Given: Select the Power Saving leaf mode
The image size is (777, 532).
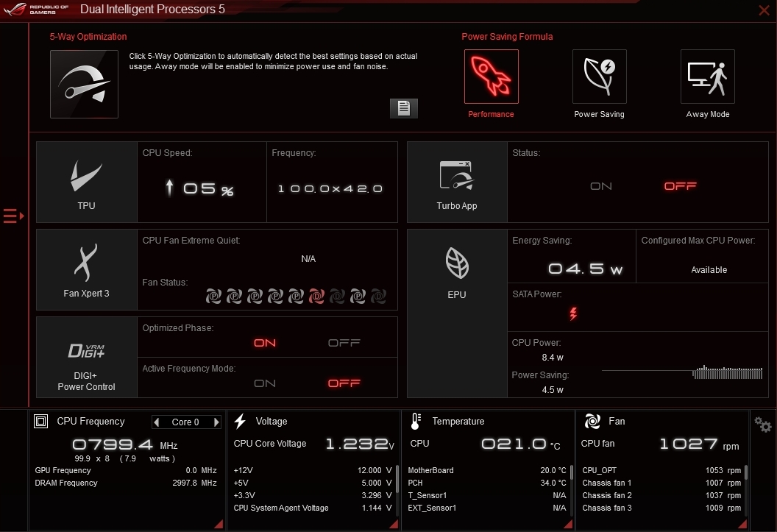Looking at the screenshot, I should (x=599, y=77).
